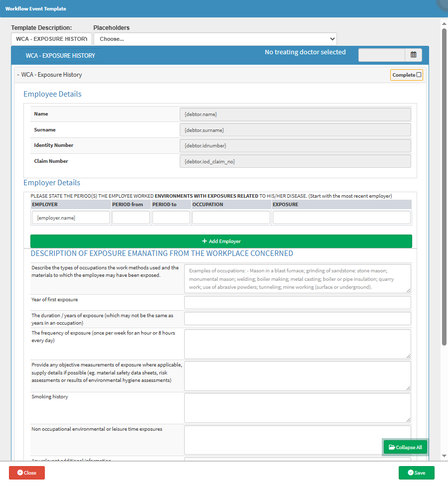Open the calendar date picker icon
The height and width of the screenshot is (484, 448).
(x=414, y=55)
